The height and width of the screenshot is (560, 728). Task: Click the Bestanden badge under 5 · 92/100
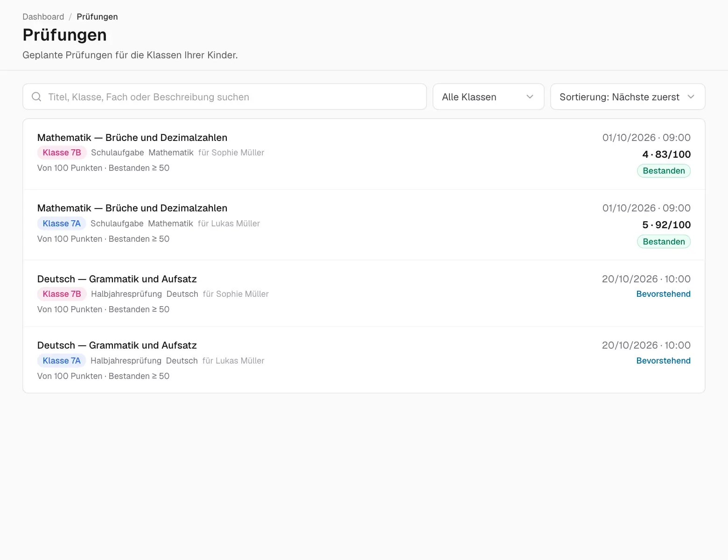tap(664, 242)
